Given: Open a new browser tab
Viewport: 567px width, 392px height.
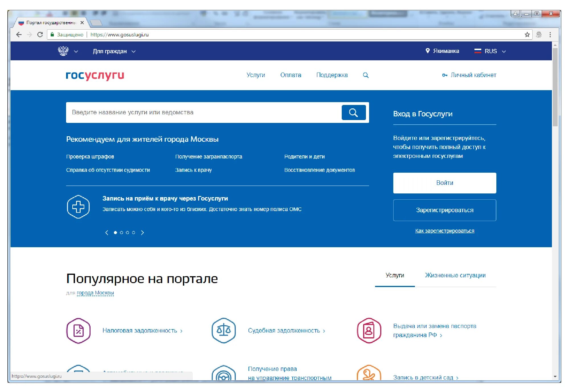Looking at the screenshot, I should (96, 23).
